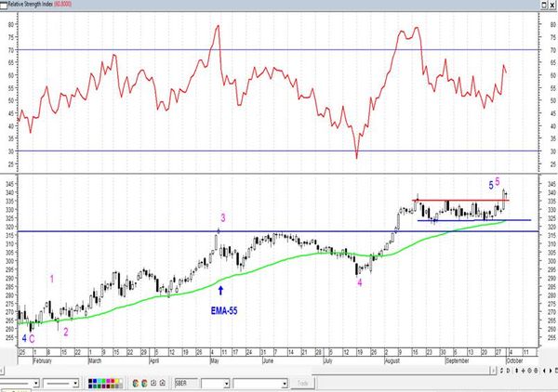Click the horizontal scrollbar right arrow
558x392 pixels.
(x=493, y=371)
